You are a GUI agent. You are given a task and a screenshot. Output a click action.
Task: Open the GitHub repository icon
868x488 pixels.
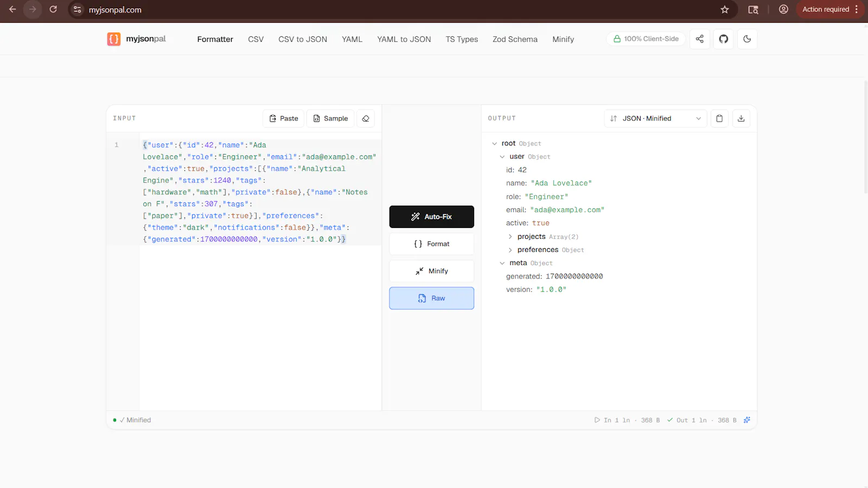(x=724, y=39)
